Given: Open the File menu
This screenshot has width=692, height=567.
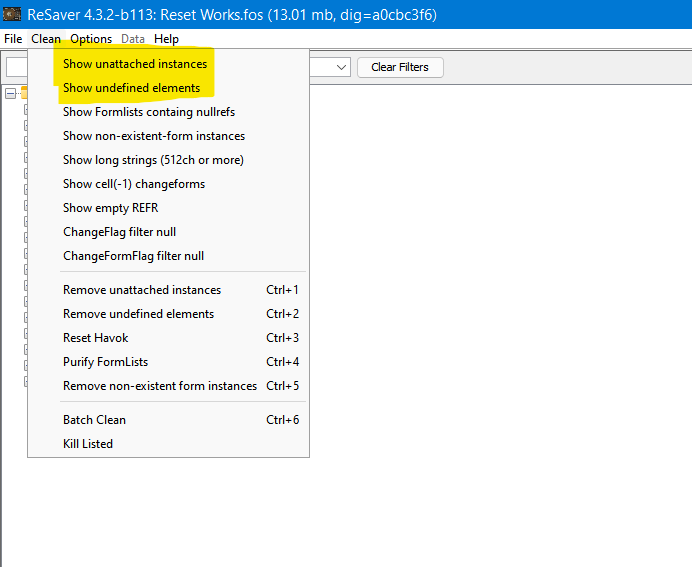Looking at the screenshot, I should tap(13, 39).
